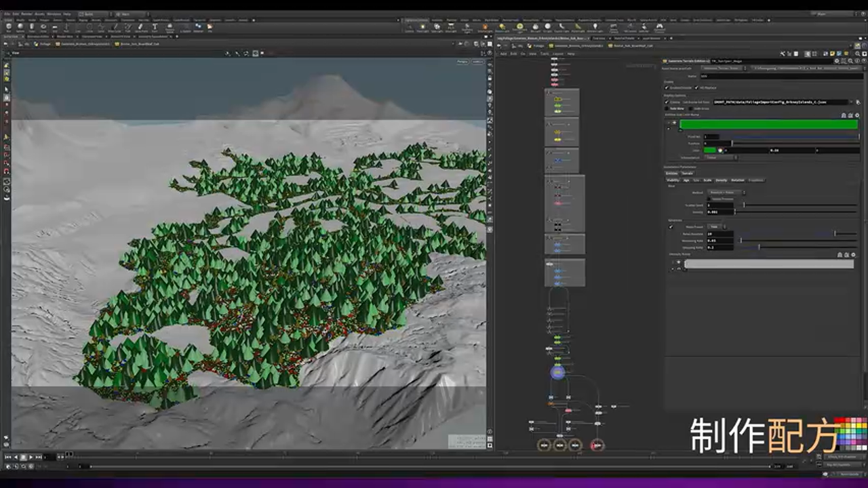
Task: Toggle the HD Replace checkbox
Action: tap(696, 87)
